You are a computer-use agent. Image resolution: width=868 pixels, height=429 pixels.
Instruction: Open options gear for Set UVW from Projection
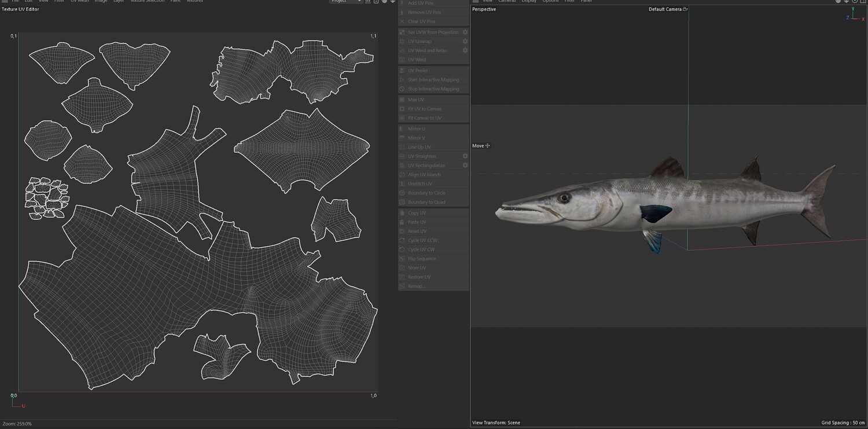(x=465, y=32)
